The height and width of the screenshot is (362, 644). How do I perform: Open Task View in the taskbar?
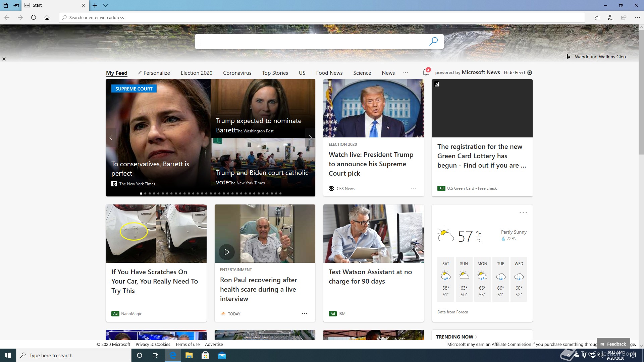click(156, 355)
